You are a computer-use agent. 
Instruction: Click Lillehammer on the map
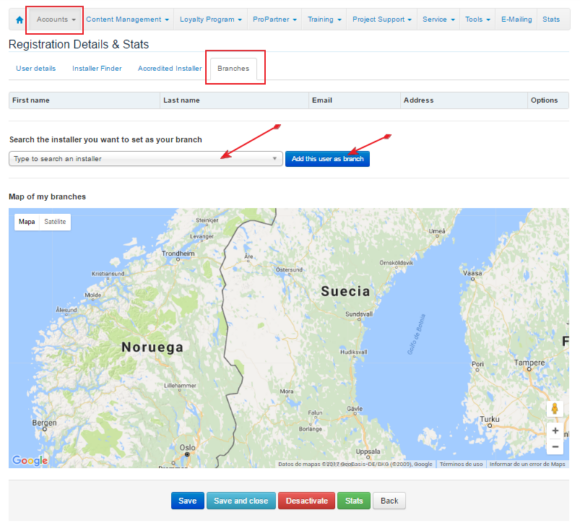coord(180,385)
